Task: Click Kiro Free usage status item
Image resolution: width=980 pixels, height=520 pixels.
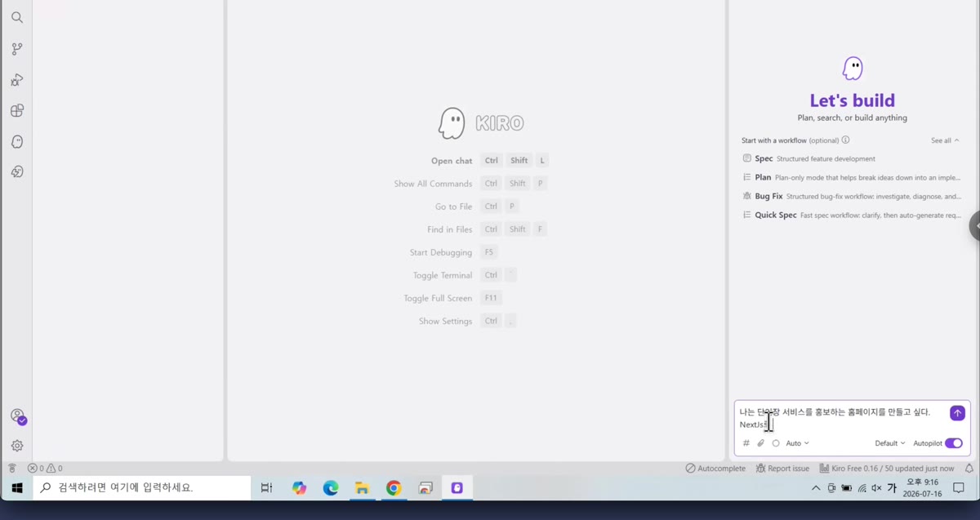Action: [887, 469]
